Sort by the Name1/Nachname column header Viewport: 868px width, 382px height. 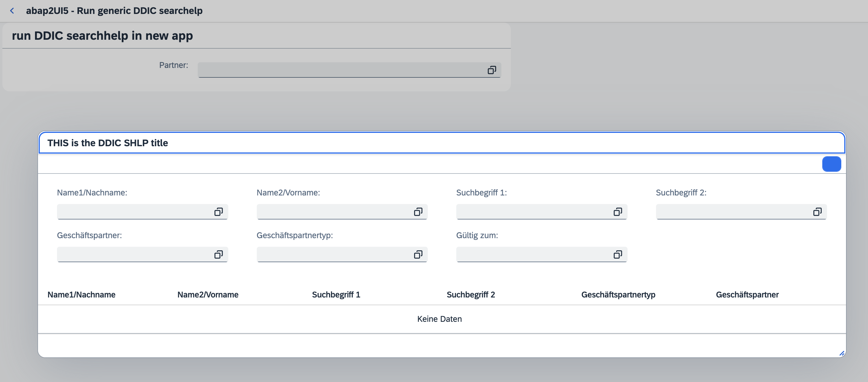pos(82,295)
